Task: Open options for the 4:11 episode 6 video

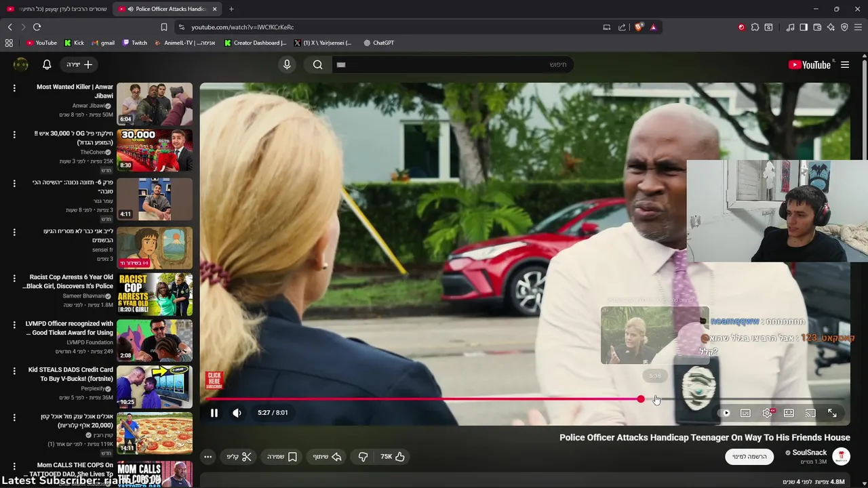Action: point(14,183)
